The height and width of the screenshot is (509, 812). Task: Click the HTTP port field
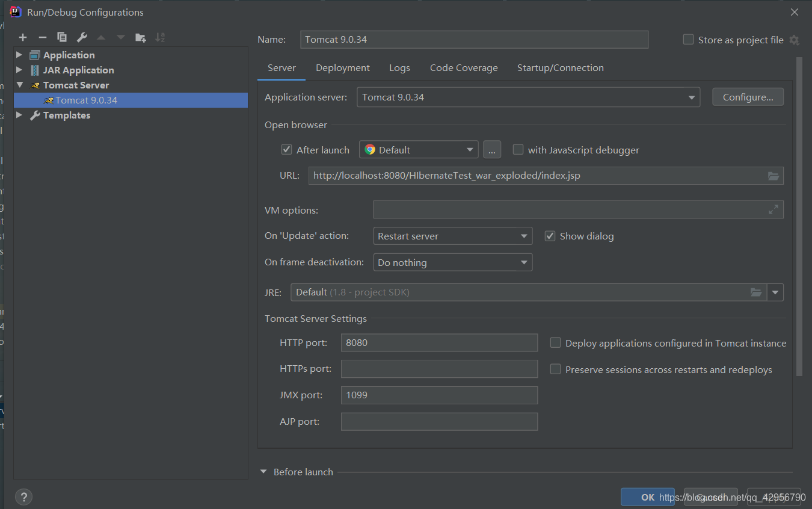click(439, 342)
